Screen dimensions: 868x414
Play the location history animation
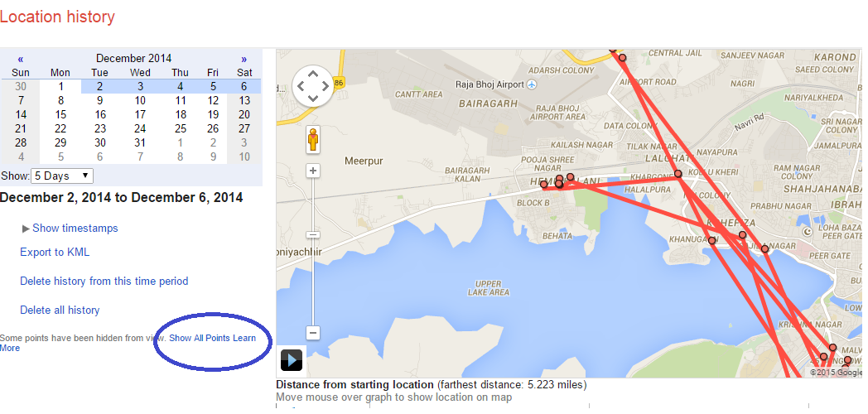coord(292,359)
